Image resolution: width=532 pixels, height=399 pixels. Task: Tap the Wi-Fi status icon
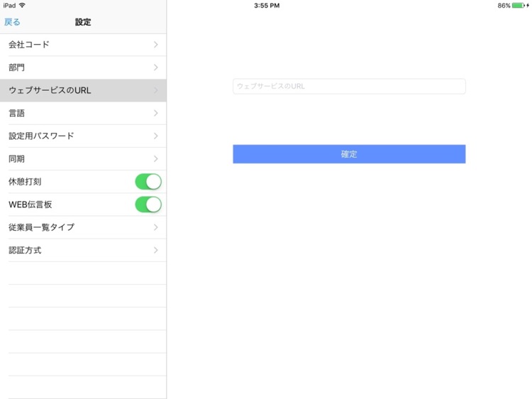(23, 5)
